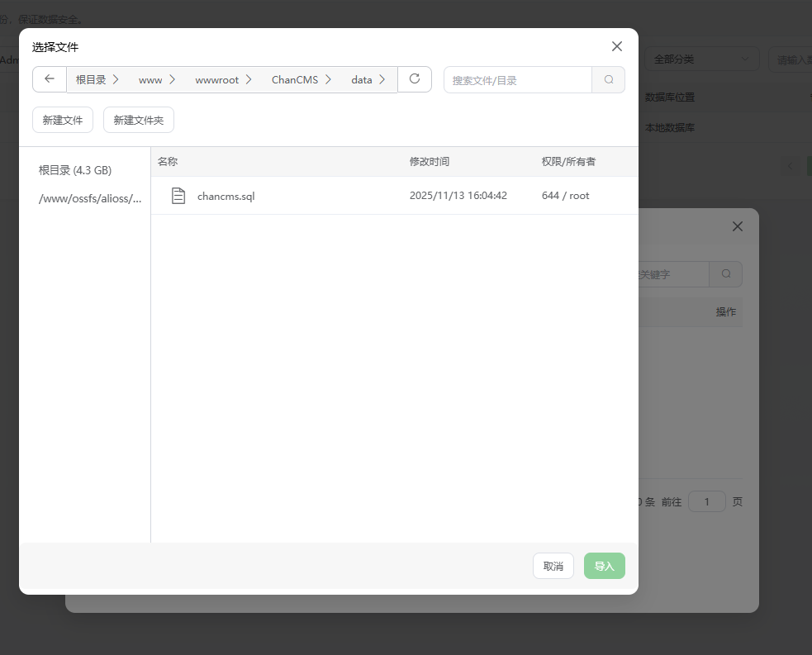
Task: Jump to the www folder in the breadcrumb
Action: coord(150,80)
